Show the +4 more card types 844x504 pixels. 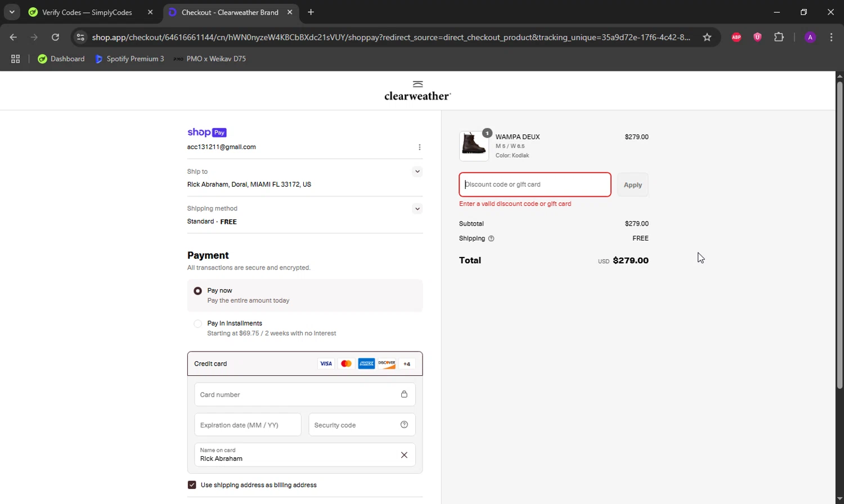pyautogui.click(x=407, y=364)
